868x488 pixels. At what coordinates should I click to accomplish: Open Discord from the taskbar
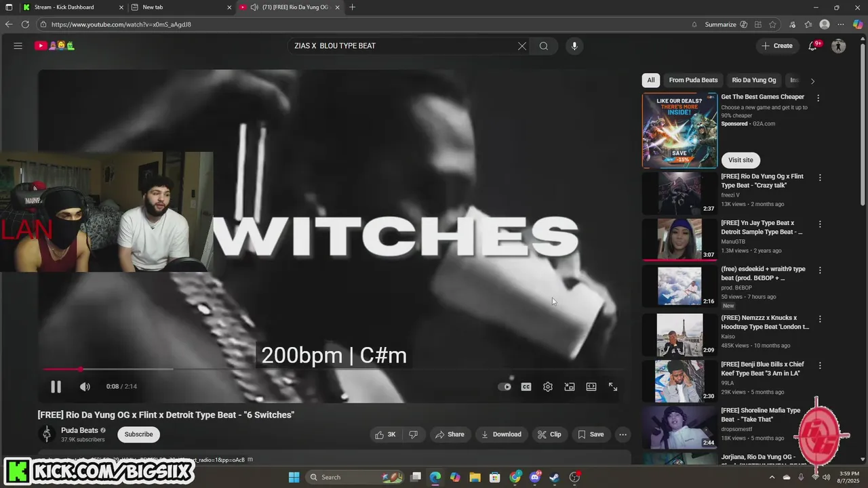coord(534,477)
